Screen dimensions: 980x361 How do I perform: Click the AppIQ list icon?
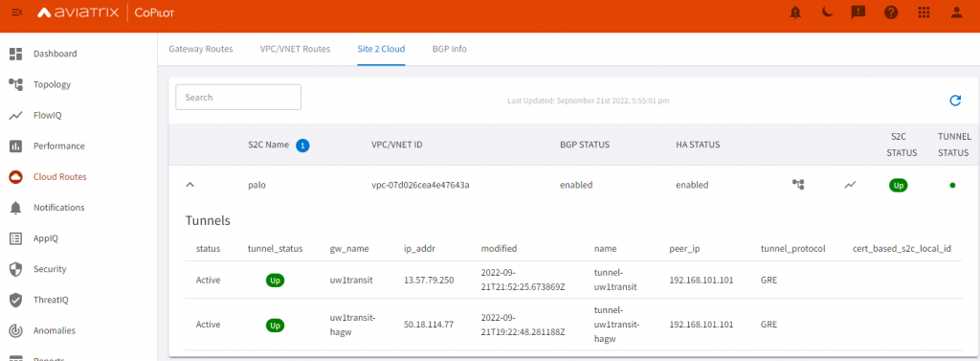pyautogui.click(x=15, y=238)
